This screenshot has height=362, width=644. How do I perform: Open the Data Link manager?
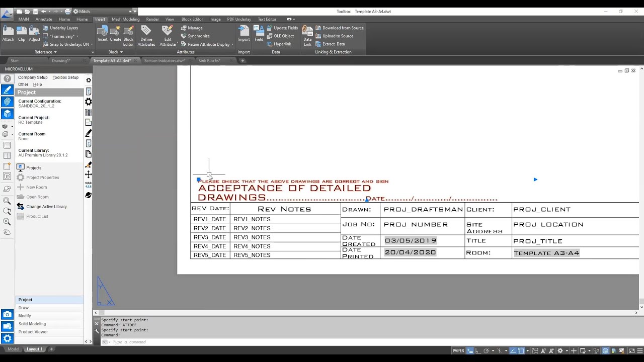[307, 36]
